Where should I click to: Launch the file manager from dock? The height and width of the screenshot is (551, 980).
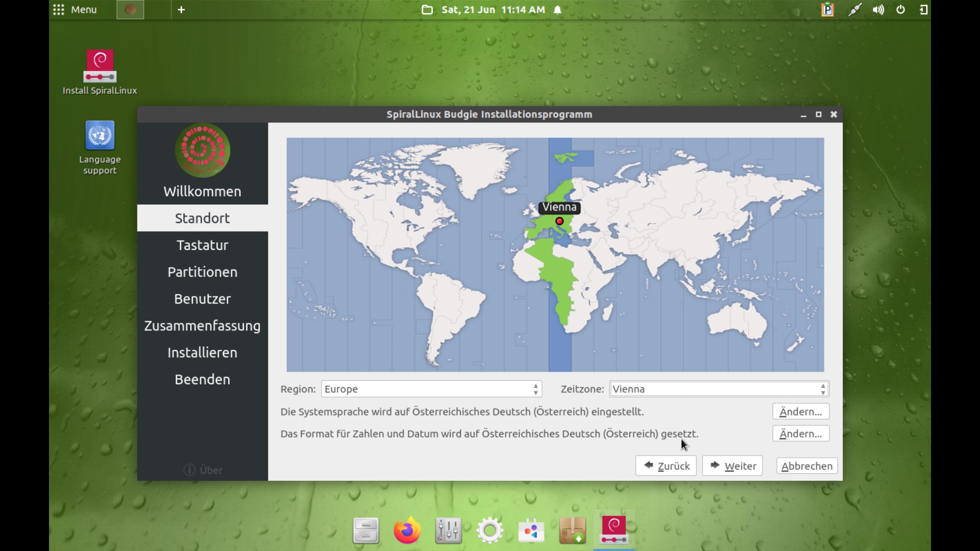pos(366,530)
